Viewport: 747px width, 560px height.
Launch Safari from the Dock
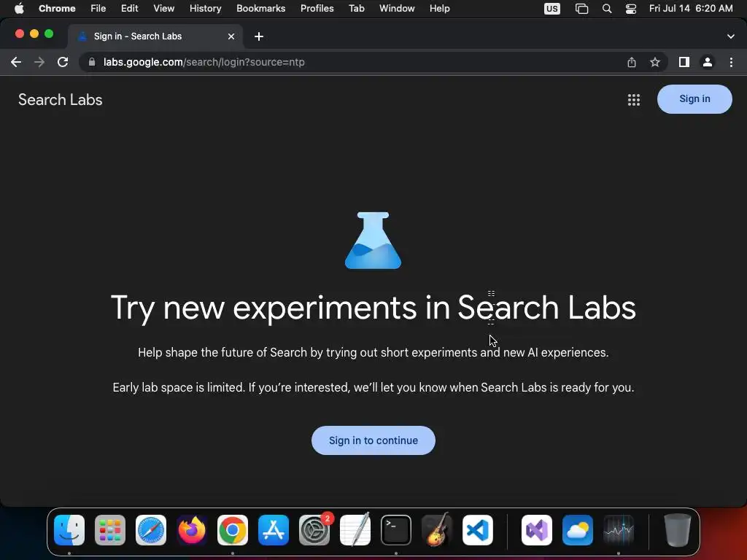point(151,530)
